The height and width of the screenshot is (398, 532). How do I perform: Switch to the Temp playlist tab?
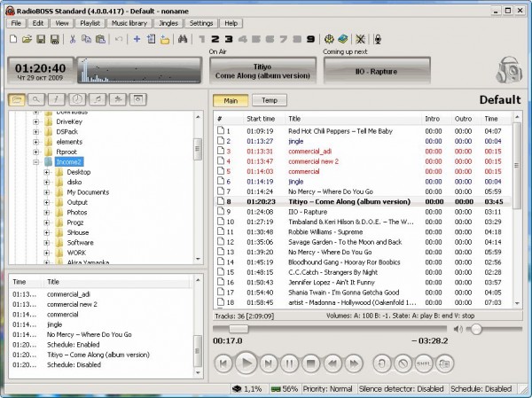269,100
